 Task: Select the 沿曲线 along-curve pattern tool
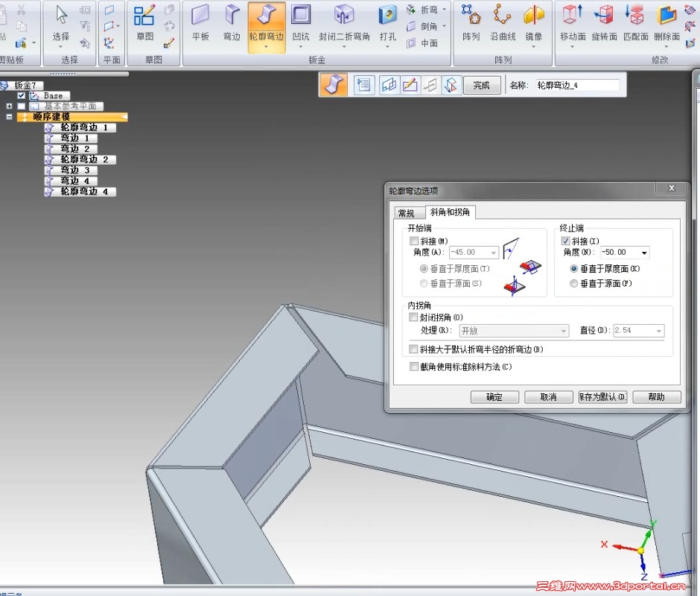coord(503,23)
